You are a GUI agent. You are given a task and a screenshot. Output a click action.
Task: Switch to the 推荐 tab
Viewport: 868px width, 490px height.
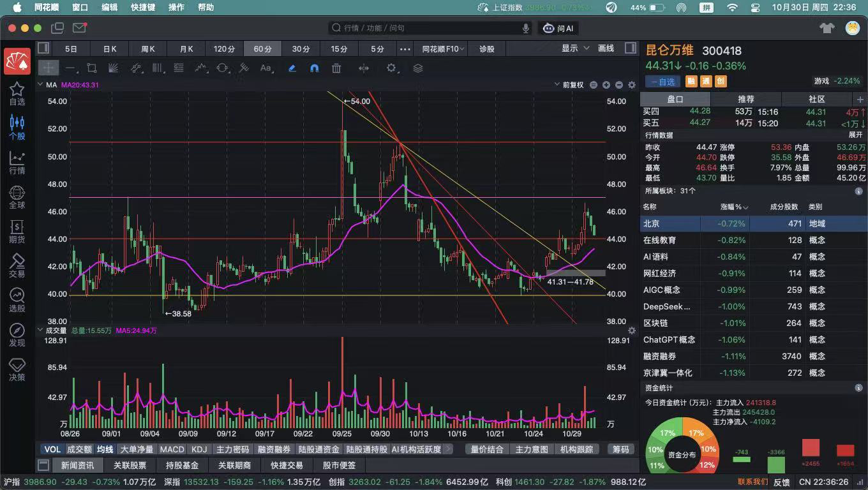pyautogui.click(x=745, y=99)
